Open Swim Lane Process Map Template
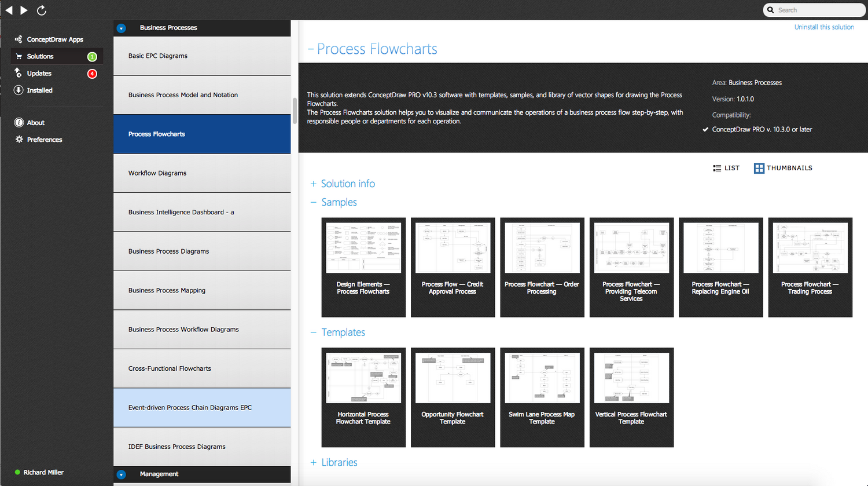 (x=542, y=397)
